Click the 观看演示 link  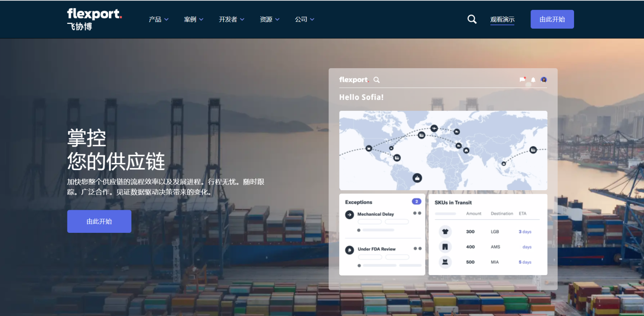point(502,19)
